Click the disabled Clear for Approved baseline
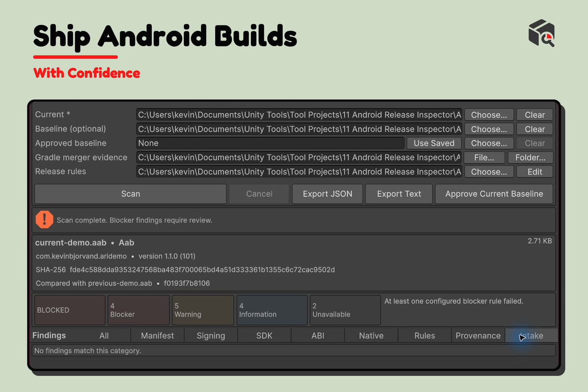The height and width of the screenshot is (392, 588). click(535, 143)
